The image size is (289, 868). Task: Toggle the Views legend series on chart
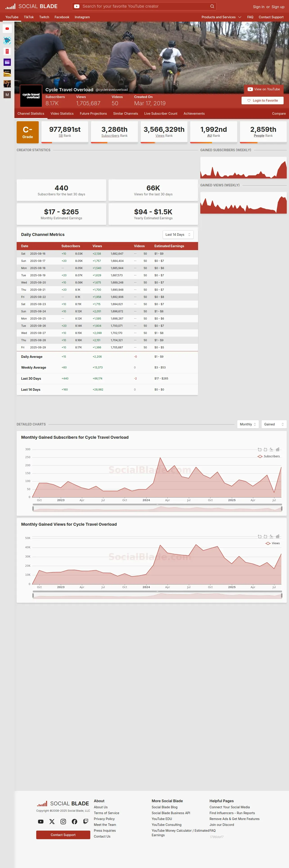[x=273, y=543]
